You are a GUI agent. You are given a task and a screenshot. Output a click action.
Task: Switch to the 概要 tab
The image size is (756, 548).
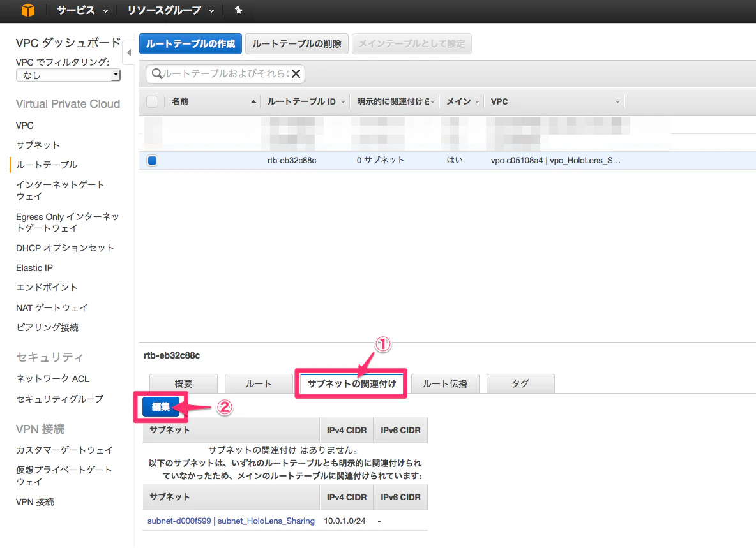(183, 384)
